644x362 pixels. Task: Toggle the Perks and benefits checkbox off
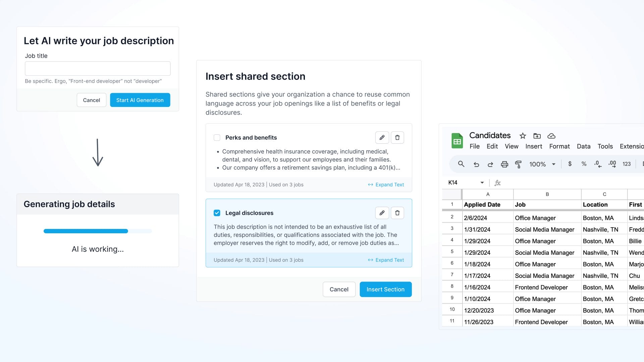[217, 137]
